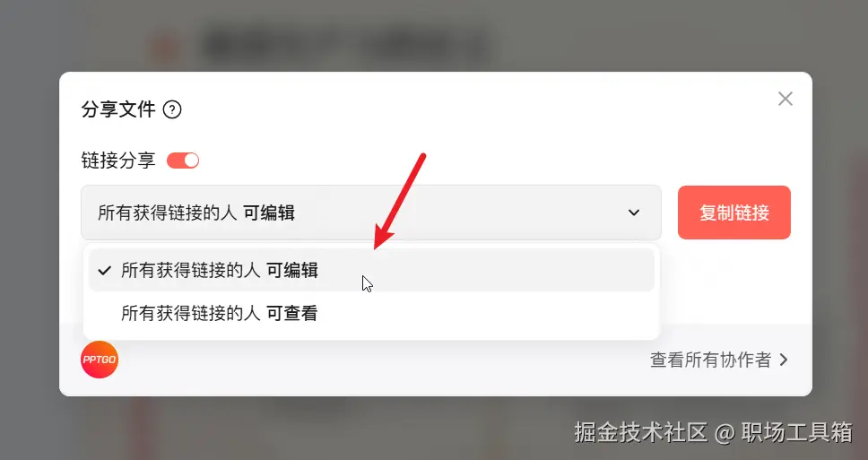Toggle off the 链接分享 switch
868x460 pixels.
[183, 161]
